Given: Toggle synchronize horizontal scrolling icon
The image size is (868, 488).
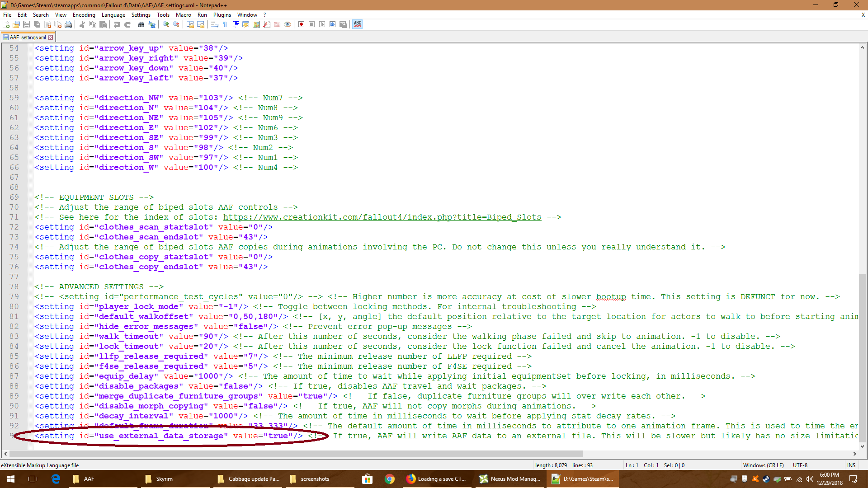Looking at the screenshot, I should [x=201, y=24].
